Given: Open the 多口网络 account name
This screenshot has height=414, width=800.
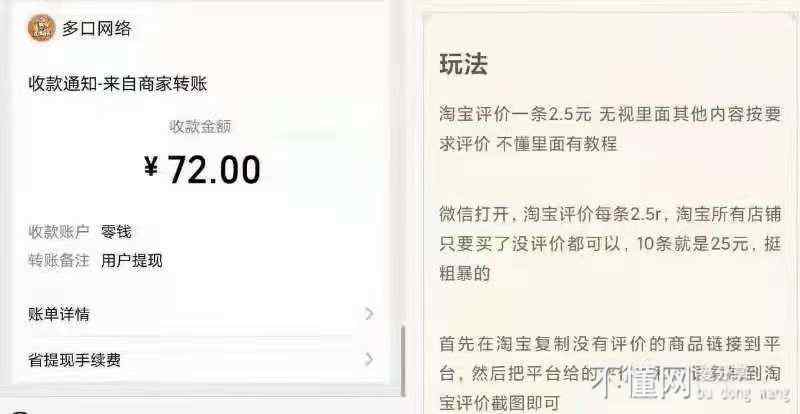Looking at the screenshot, I should coord(96,28).
